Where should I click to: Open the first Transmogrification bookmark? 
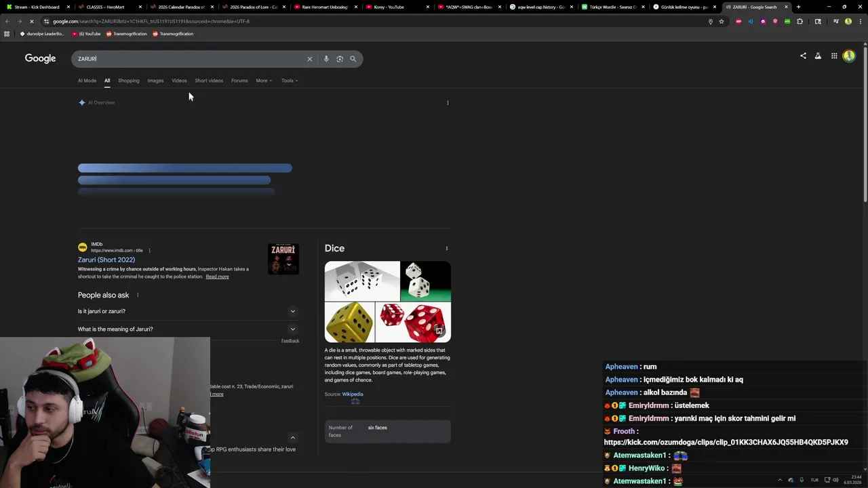tap(127, 34)
